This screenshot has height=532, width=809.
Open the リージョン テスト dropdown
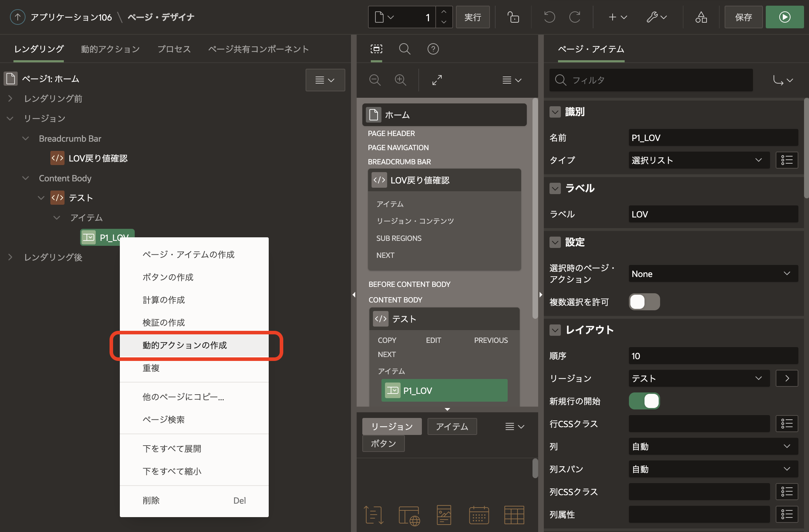point(699,378)
